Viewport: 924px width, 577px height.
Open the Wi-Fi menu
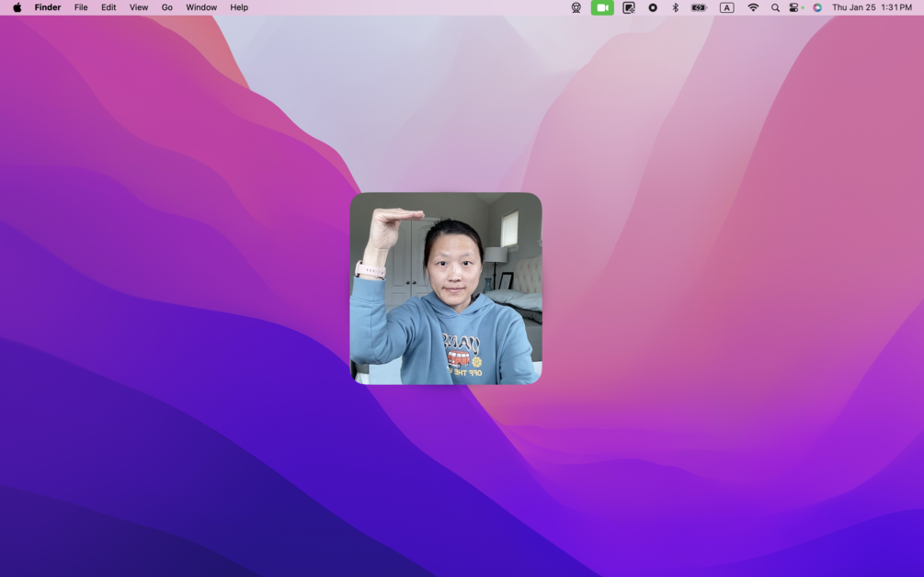(753, 7)
